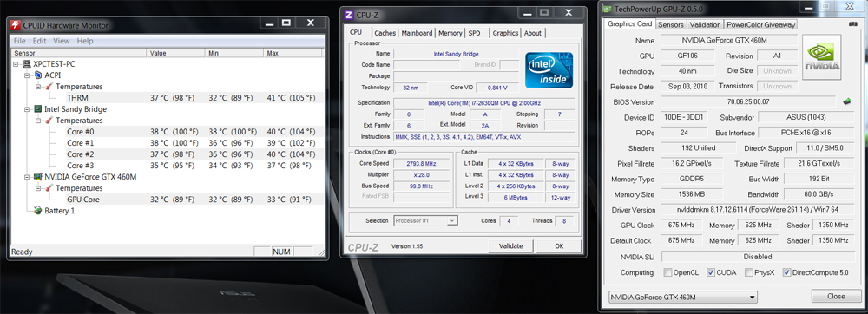Enable the OpenCL checkbox in GPU-Z
Viewport: 868px width, 314px height.
pyautogui.click(x=668, y=272)
